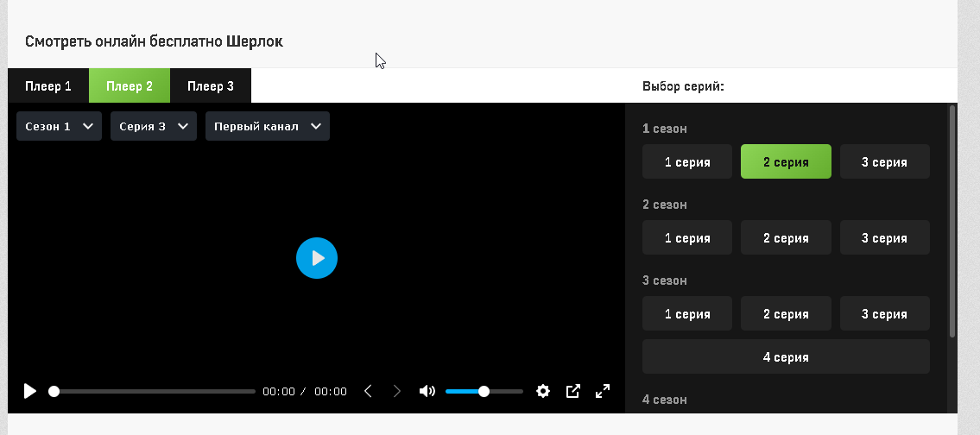The width and height of the screenshot is (980, 435).
Task: Choose 1 серия of 2 сезон
Action: point(687,237)
